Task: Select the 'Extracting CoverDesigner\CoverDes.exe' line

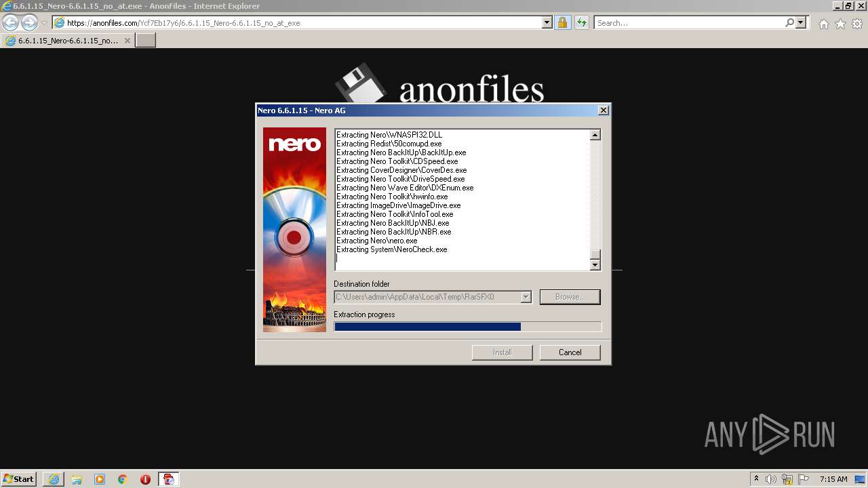Action: 401,170
